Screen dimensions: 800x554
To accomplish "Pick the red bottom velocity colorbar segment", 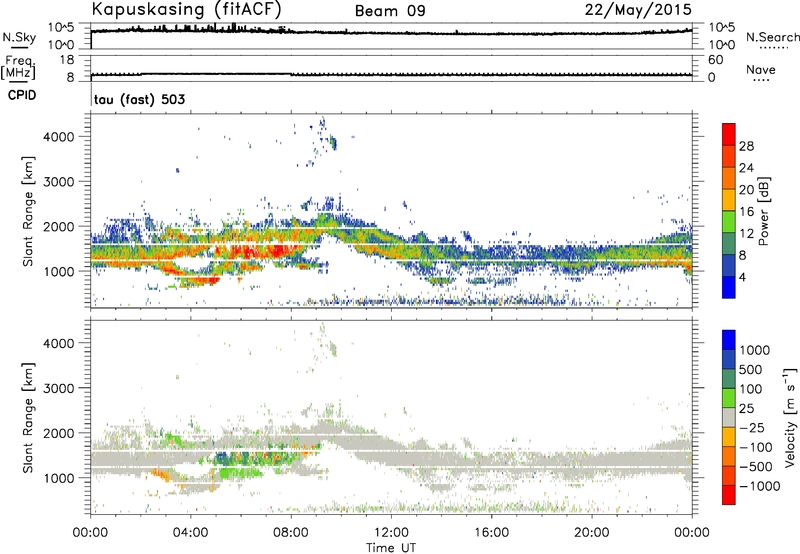I will [729, 495].
